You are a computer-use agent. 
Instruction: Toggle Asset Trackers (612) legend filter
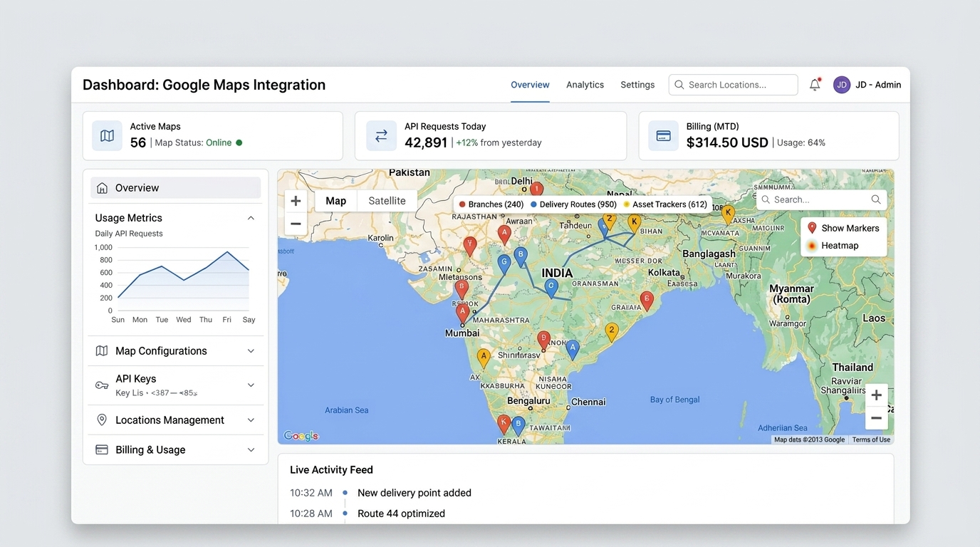(x=665, y=204)
